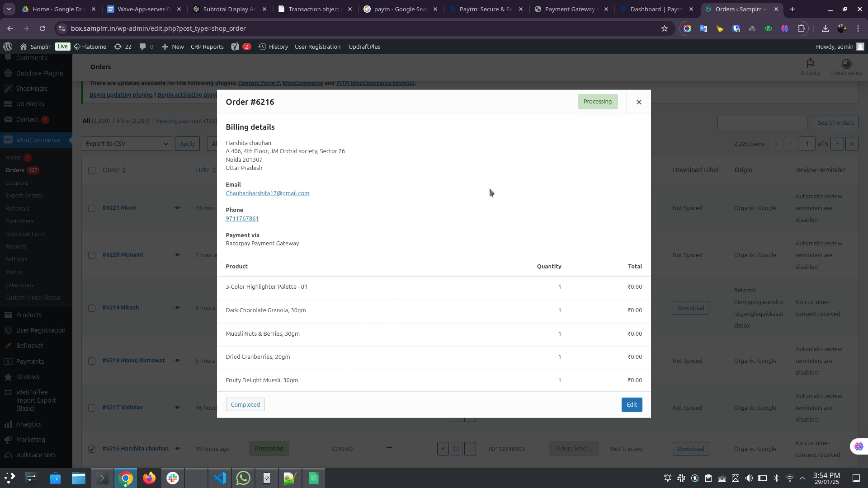Viewport: 868px width, 488px height.
Task: Download label for order #6219 Nitesh
Action: tap(690, 308)
